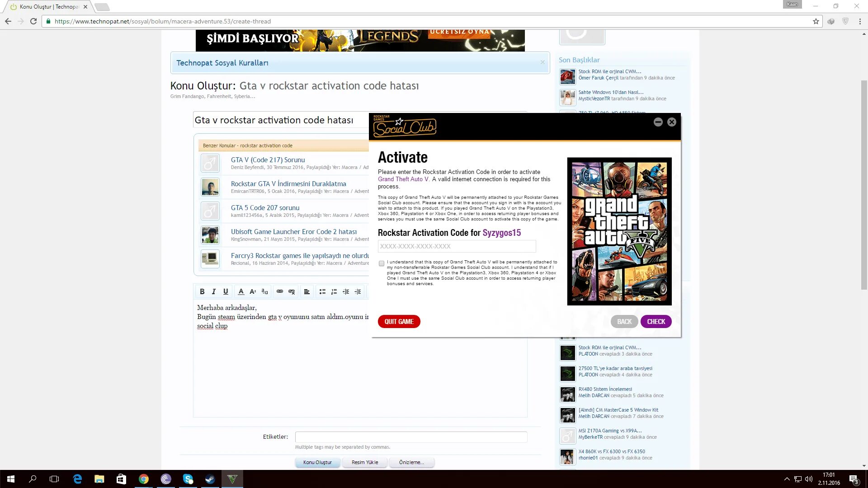Close the Konu Oluştur browser tab
The height and width of the screenshot is (488, 868).
click(85, 7)
